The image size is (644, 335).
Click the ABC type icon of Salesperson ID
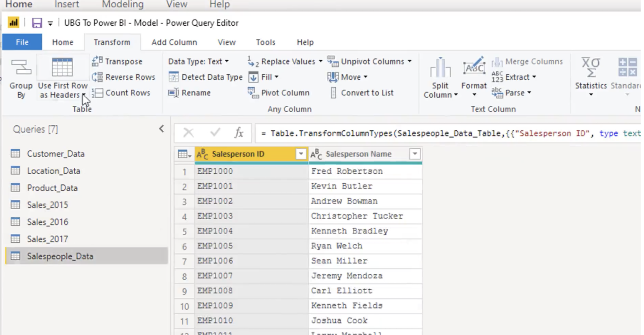coord(202,154)
